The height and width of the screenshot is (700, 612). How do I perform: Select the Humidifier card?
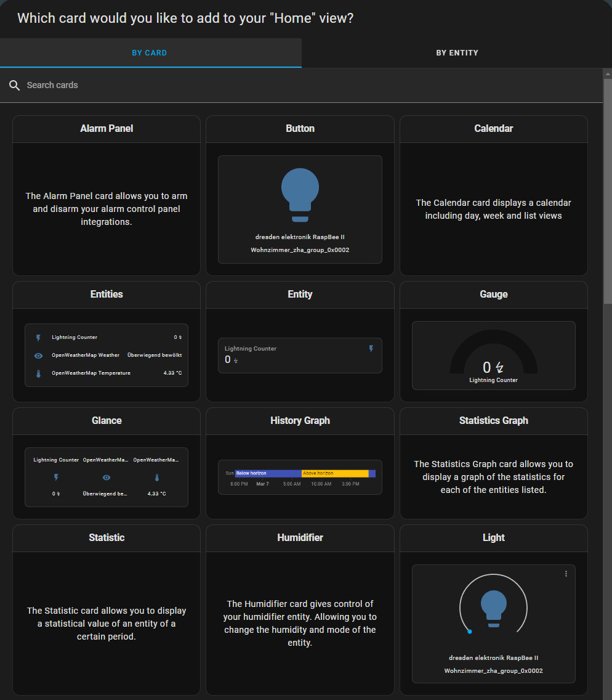[x=300, y=610]
